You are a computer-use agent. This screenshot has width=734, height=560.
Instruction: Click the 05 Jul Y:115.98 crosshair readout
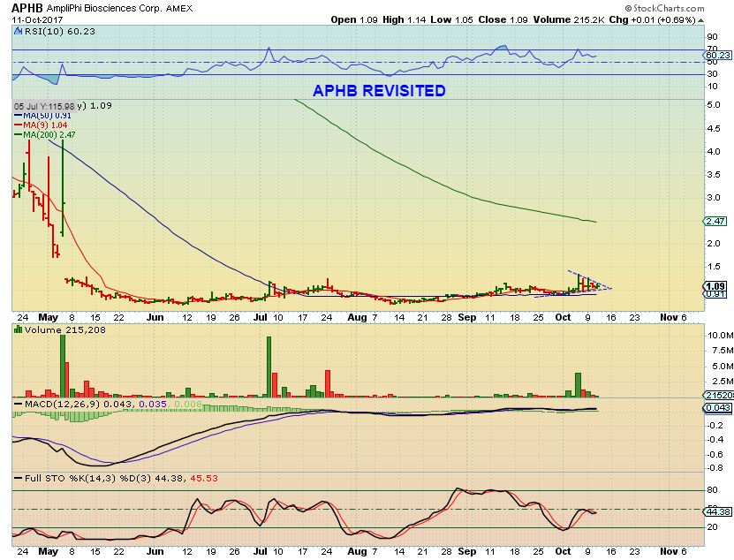44,106
